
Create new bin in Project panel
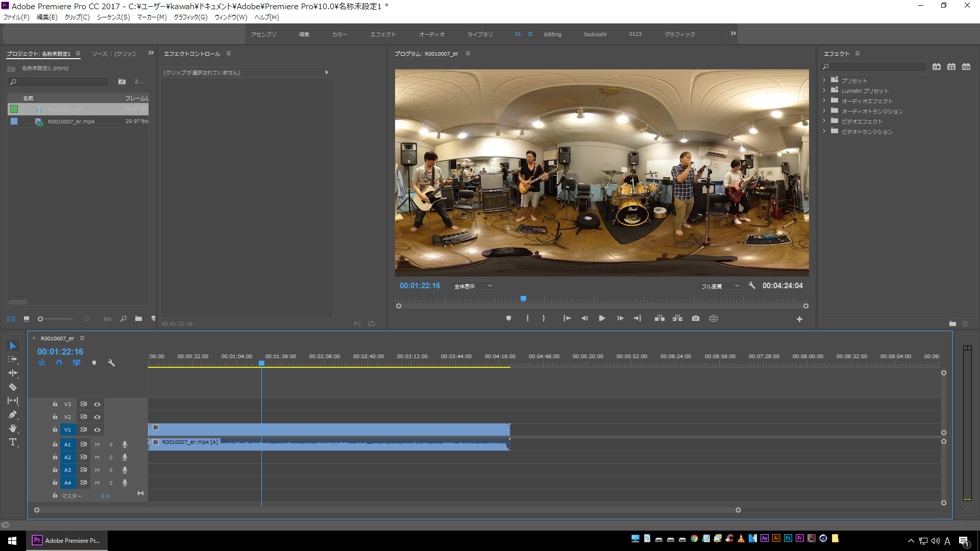point(138,319)
